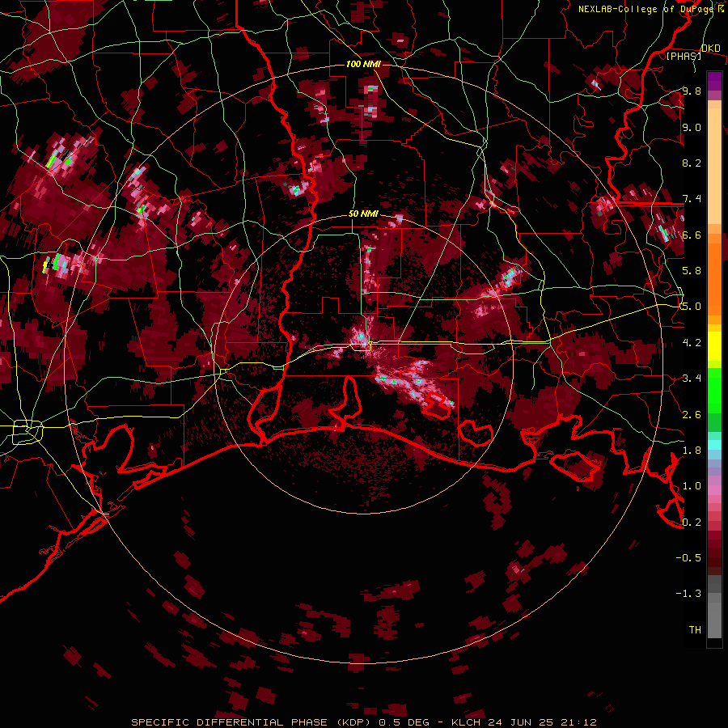
Task: Click the cyan band of the color bar
Action: pyautogui.click(x=714, y=445)
